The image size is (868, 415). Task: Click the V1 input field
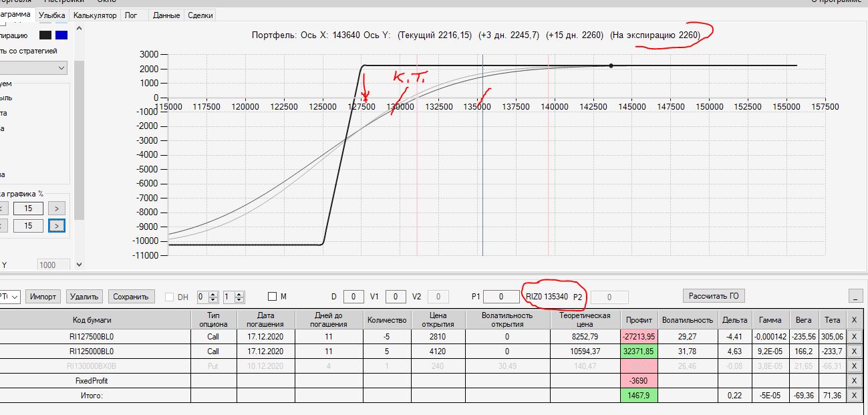tap(396, 296)
